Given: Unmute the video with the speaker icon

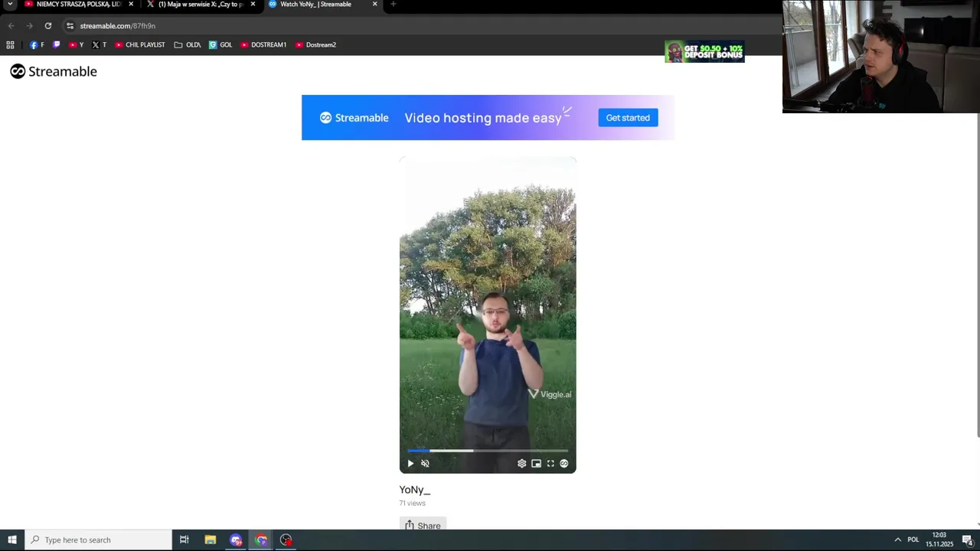Looking at the screenshot, I should click(425, 463).
